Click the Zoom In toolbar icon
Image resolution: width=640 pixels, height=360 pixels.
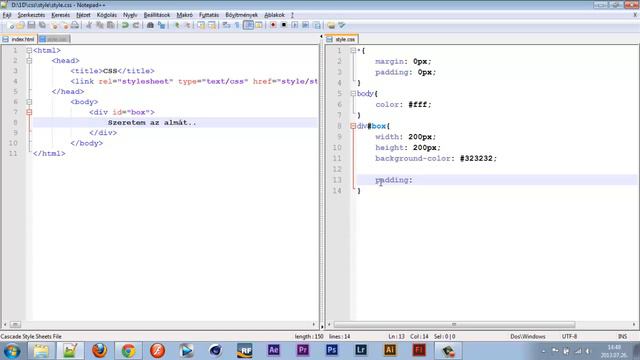tap(176, 25)
